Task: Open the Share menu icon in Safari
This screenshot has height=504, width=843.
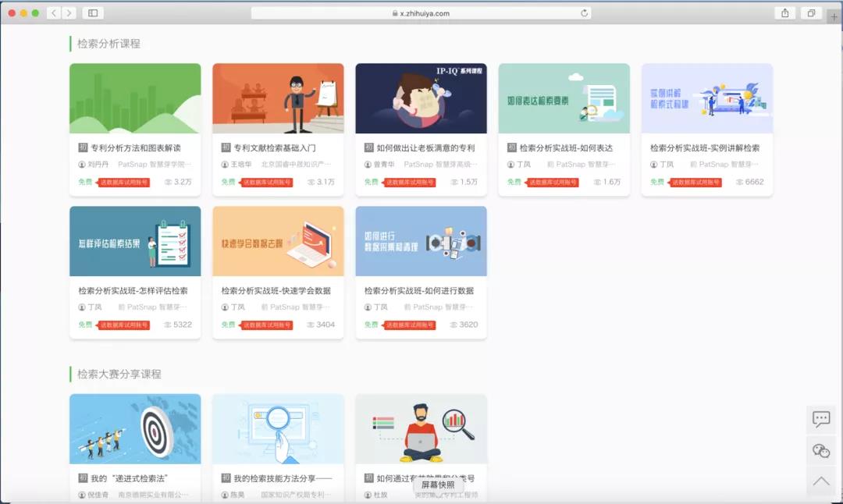Action: coord(785,13)
